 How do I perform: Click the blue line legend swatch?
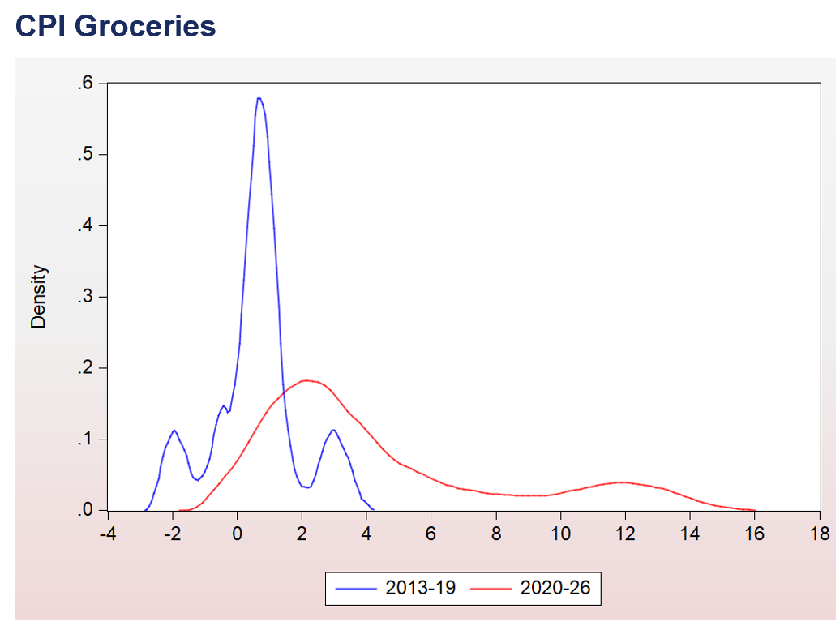pos(356,589)
